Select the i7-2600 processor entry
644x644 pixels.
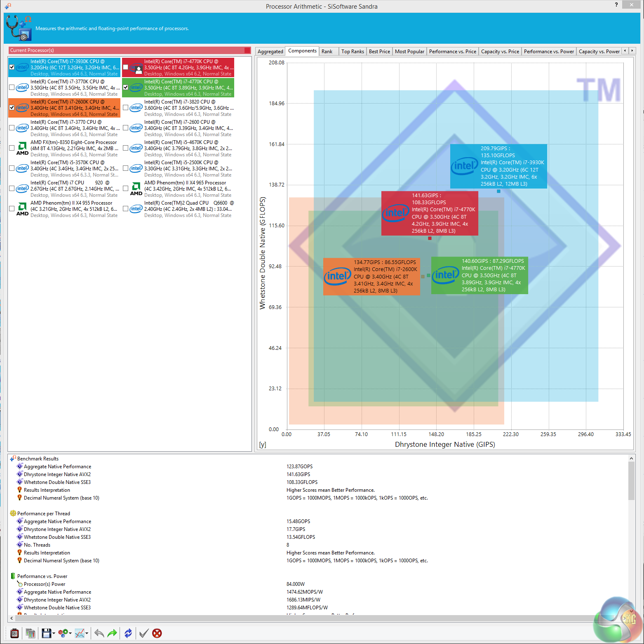pyautogui.click(x=178, y=128)
